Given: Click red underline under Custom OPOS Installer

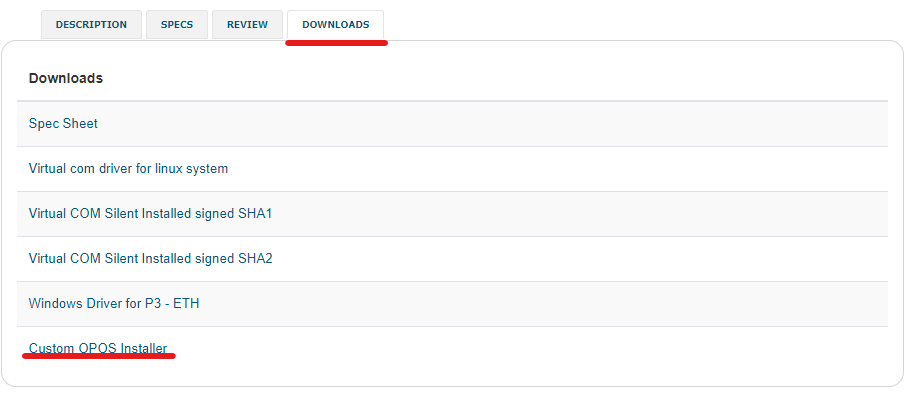Looking at the screenshot, I should point(99,356).
